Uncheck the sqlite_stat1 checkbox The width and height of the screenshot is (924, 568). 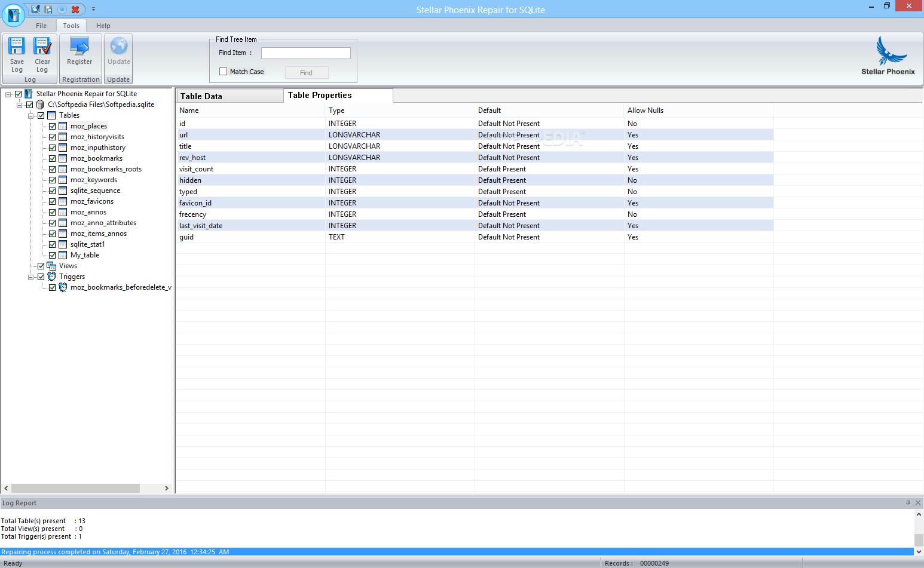point(52,244)
